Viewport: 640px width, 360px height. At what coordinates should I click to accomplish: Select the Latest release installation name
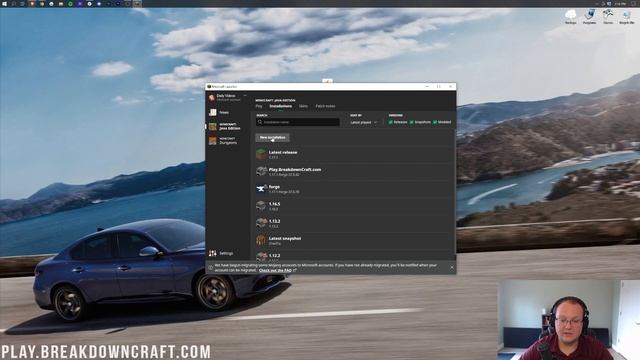pos(283,152)
